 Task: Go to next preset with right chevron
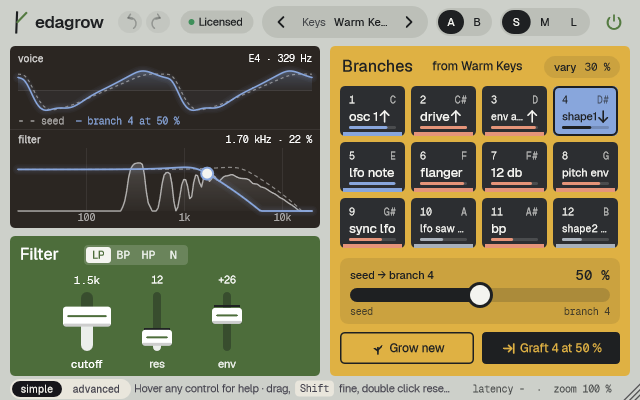pyautogui.click(x=409, y=22)
